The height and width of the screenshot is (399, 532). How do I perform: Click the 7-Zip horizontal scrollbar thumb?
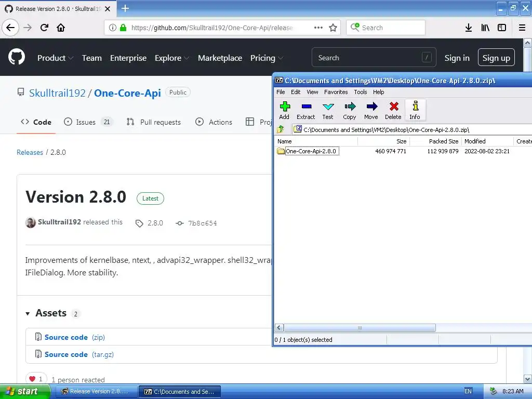(x=360, y=328)
